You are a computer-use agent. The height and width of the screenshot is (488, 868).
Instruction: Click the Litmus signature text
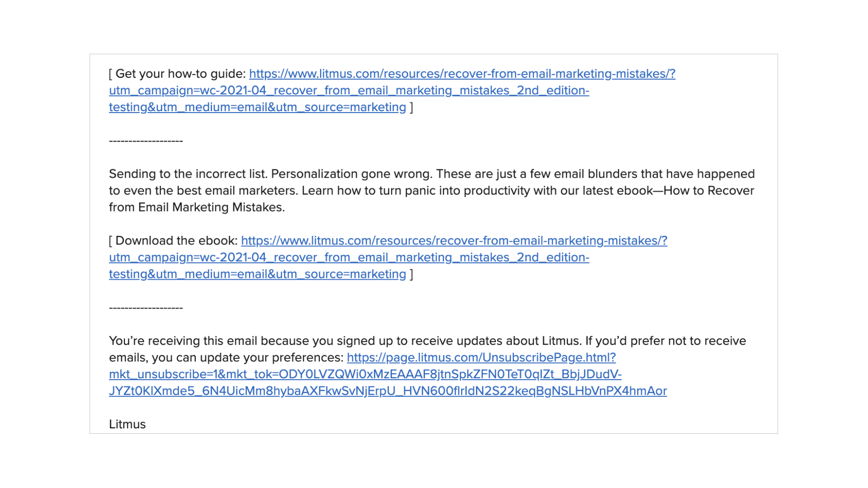click(127, 424)
